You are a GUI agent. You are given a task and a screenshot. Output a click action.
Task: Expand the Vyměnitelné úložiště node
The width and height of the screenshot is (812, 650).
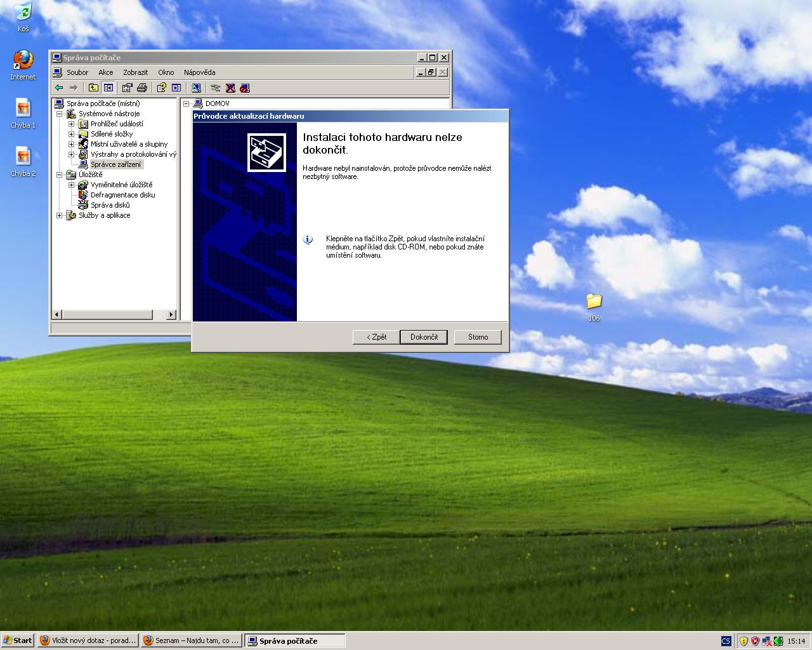(x=72, y=185)
